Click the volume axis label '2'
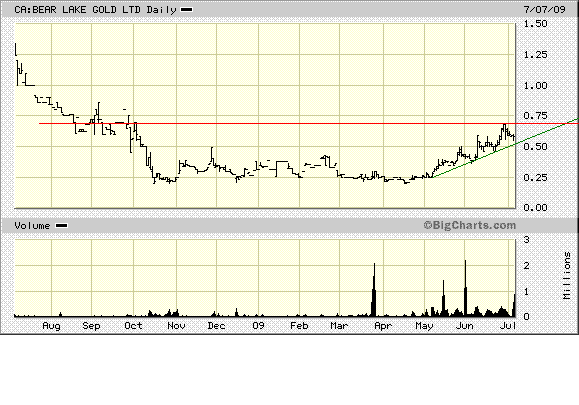Image resolution: width=579 pixels, height=405 pixels. [527, 266]
